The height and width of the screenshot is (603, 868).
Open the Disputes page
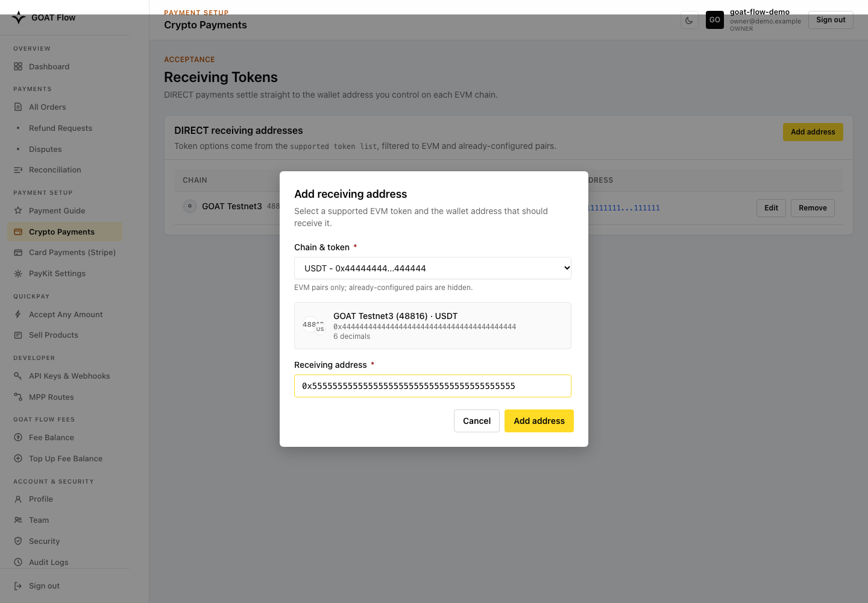(45, 150)
